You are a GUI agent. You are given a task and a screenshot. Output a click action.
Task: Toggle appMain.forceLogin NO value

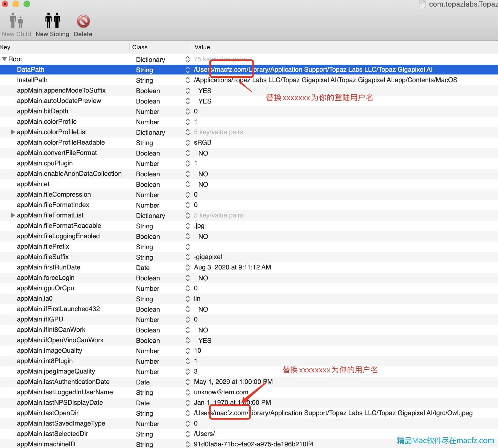click(x=203, y=278)
